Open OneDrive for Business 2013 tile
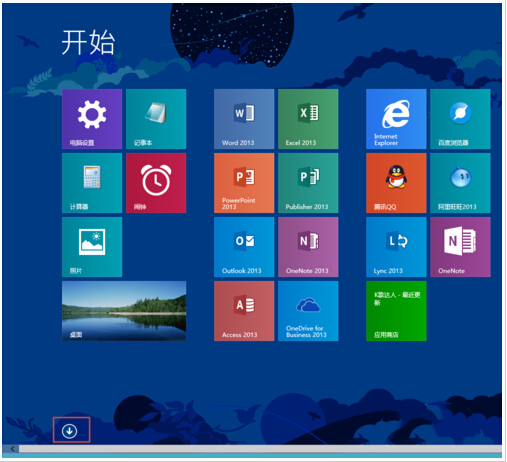The image size is (507, 462). pyautogui.click(x=308, y=311)
